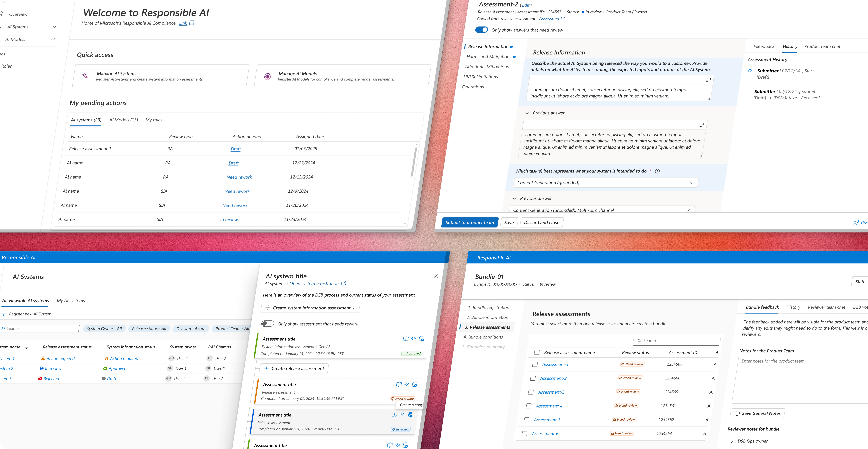Click the rename icon on the Need rework card
This screenshot has height=449, width=868.
[x=399, y=384]
